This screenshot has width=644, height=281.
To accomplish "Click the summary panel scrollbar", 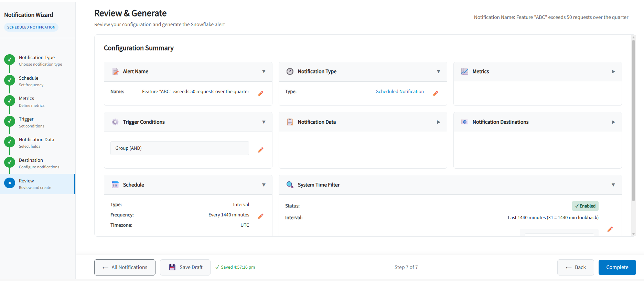I will tap(633, 120).
